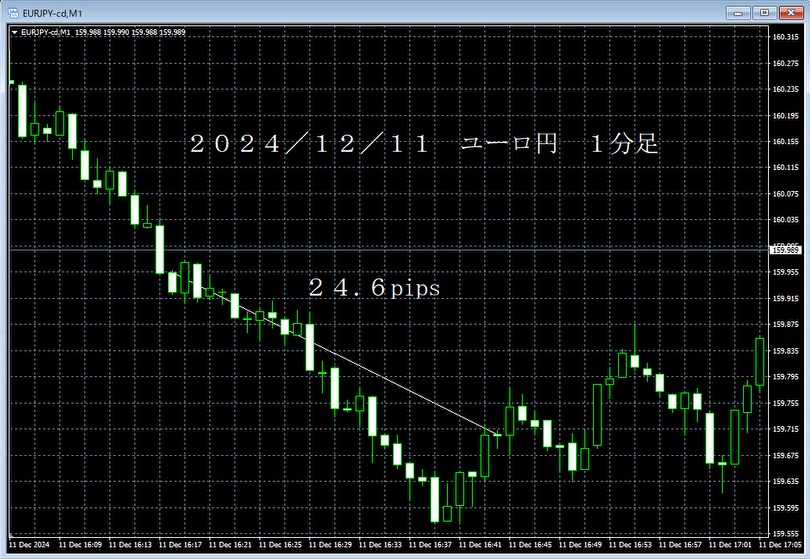This screenshot has height=559, width=810.
Task: Click the 159.795 price scale label
Action: click(785, 377)
